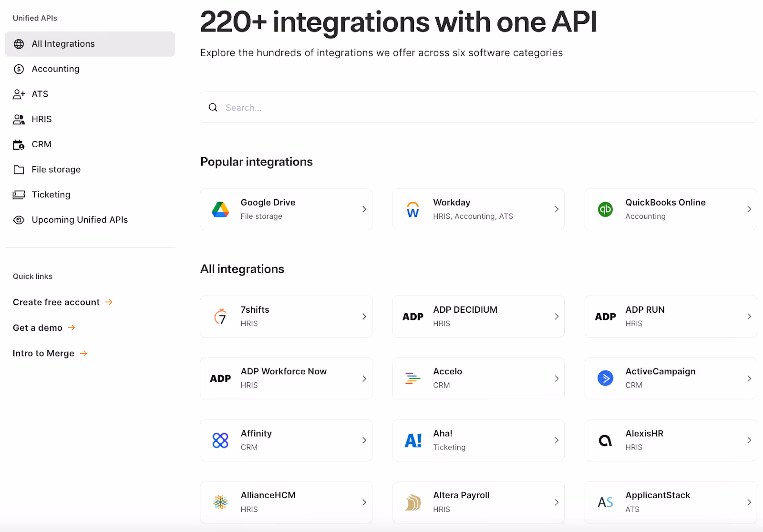Click the ActiveCampaign logo
The image size is (763, 532).
click(605, 379)
